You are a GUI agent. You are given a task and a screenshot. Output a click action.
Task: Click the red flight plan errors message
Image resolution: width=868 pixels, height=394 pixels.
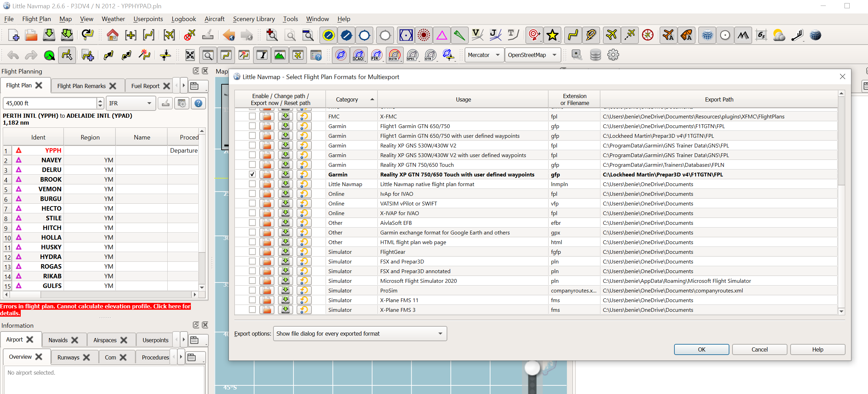click(x=95, y=310)
